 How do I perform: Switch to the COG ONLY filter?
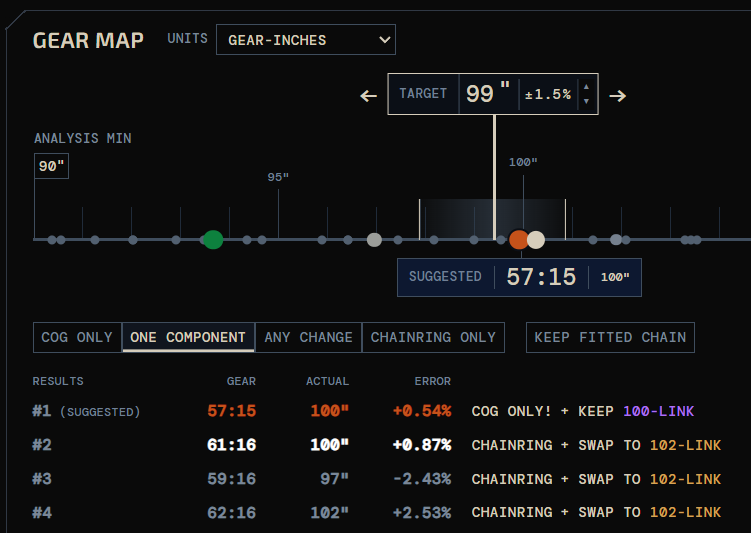click(x=77, y=337)
